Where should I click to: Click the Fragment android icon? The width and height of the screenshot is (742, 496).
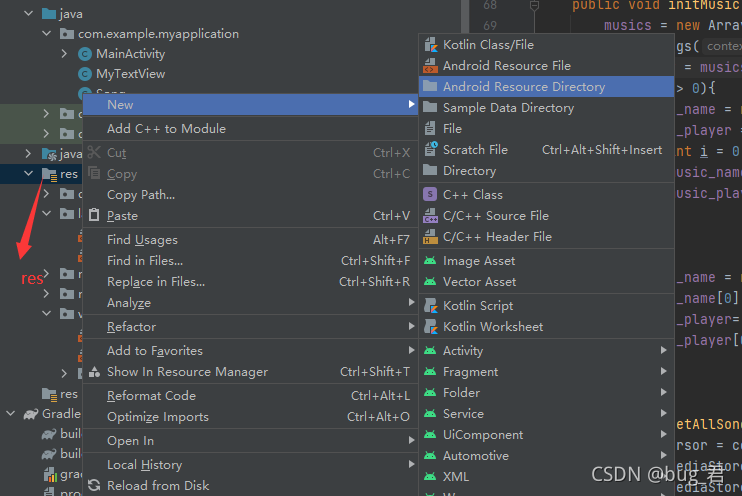[x=430, y=372]
